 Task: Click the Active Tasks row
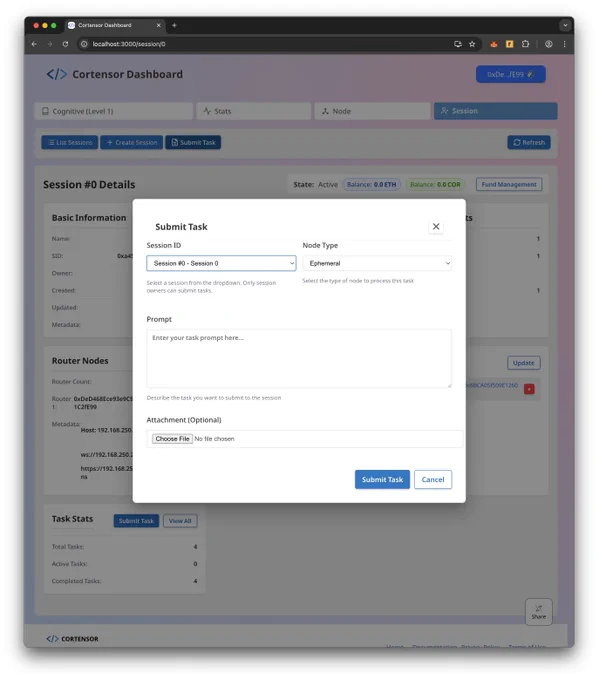pos(124,564)
